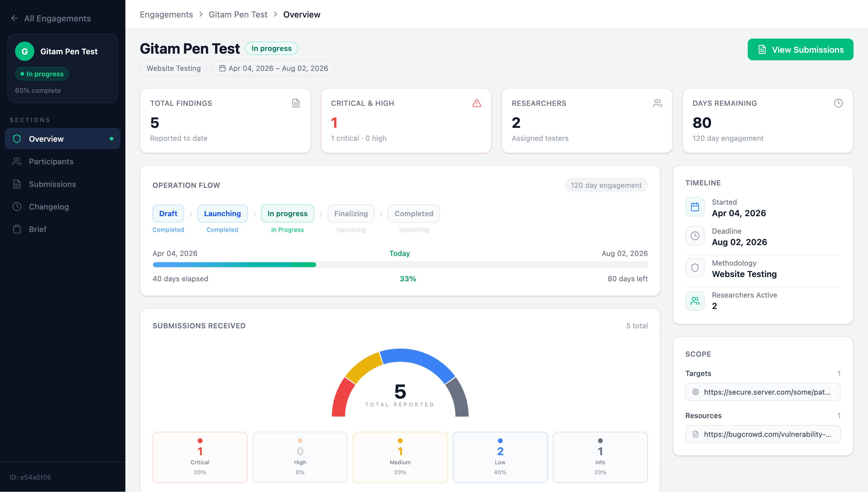This screenshot has width=868, height=492.
Task: Open the Low severity card
Action: click(x=500, y=458)
